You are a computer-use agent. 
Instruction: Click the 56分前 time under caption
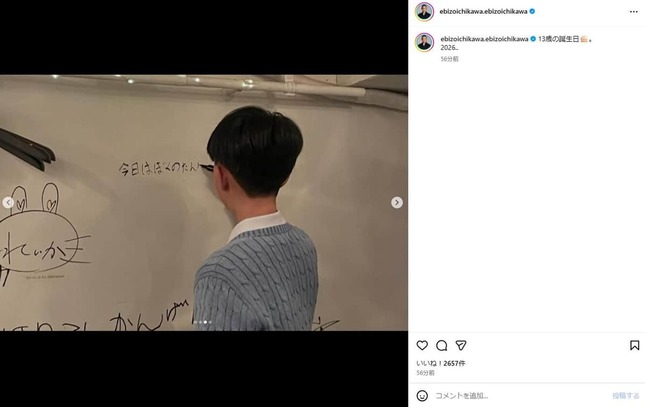[449, 59]
